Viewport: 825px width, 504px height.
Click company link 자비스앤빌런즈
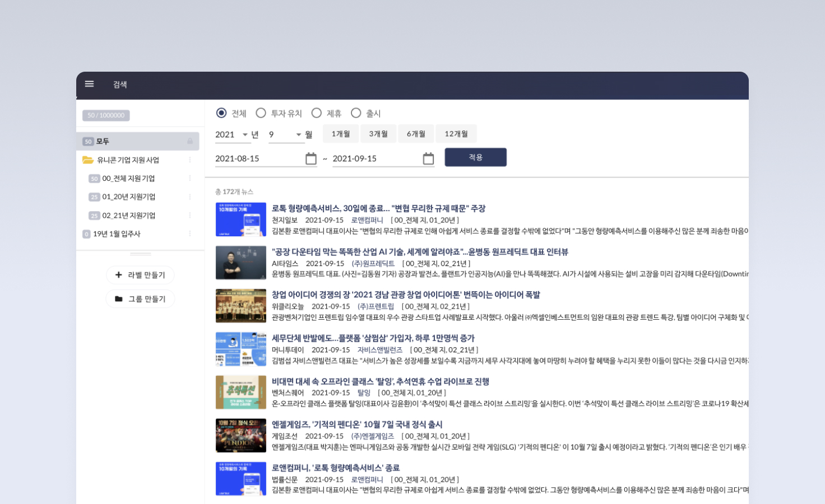(x=379, y=350)
